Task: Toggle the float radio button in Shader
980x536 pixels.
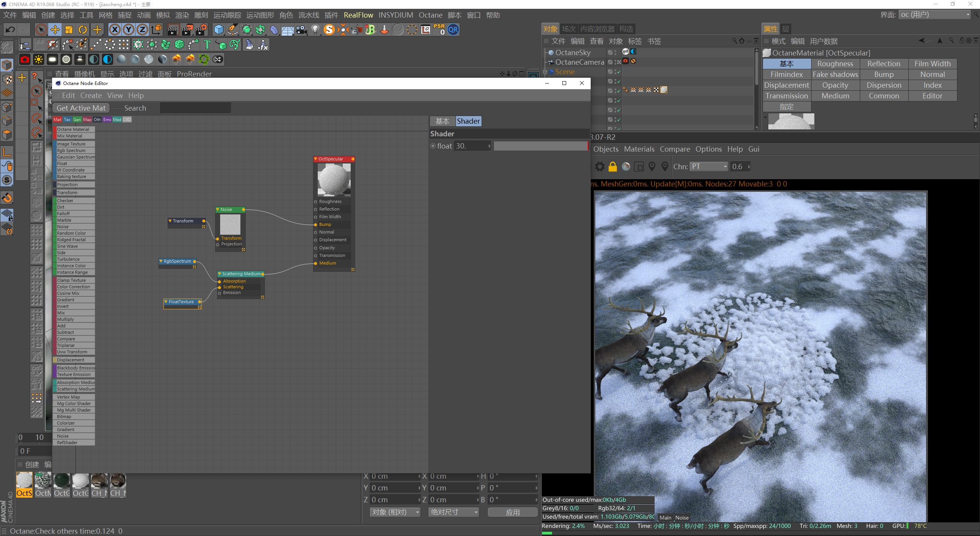Action: (433, 146)
